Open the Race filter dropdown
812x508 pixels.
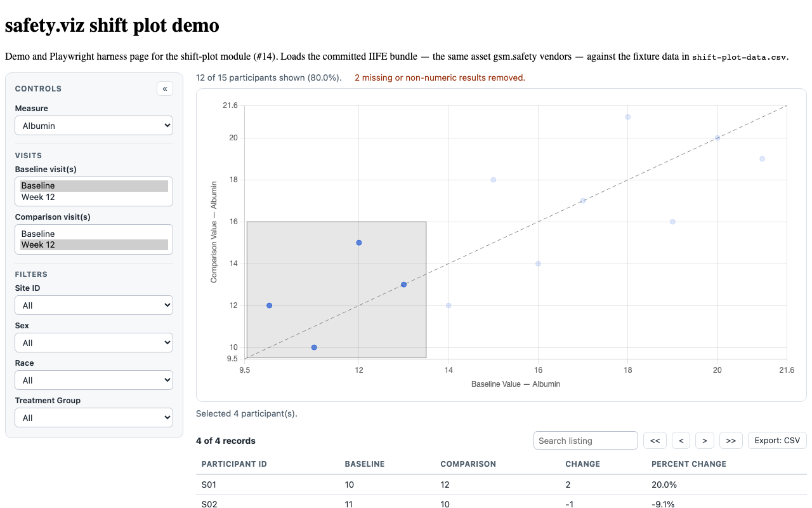pyautogui.click(x=94, y=380)
